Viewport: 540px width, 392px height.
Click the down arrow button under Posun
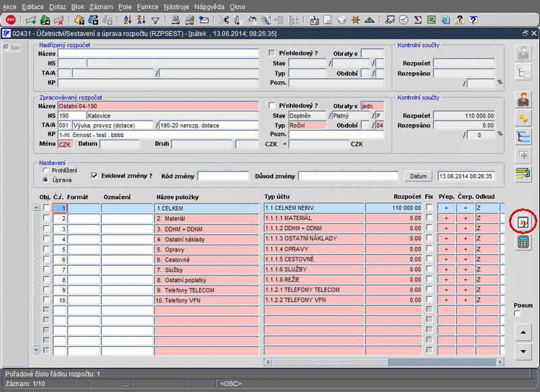pos(522,352)
